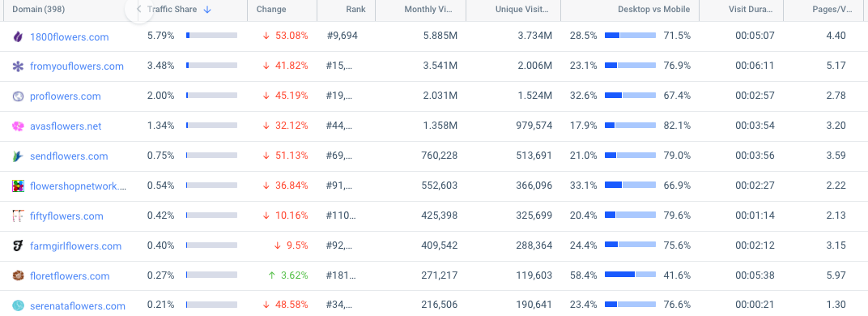Click the farmgirlflowers.com F logo icon

click(x=19, y=246)
